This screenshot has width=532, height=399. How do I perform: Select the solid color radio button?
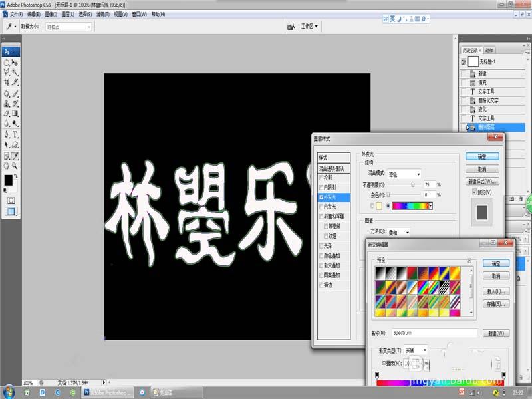click(372, 206)
